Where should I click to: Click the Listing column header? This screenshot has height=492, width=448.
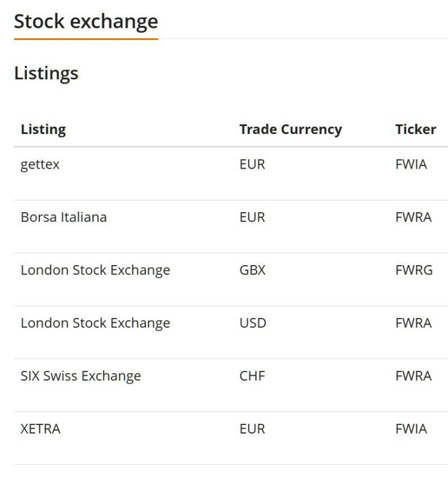tap(43, 130)
